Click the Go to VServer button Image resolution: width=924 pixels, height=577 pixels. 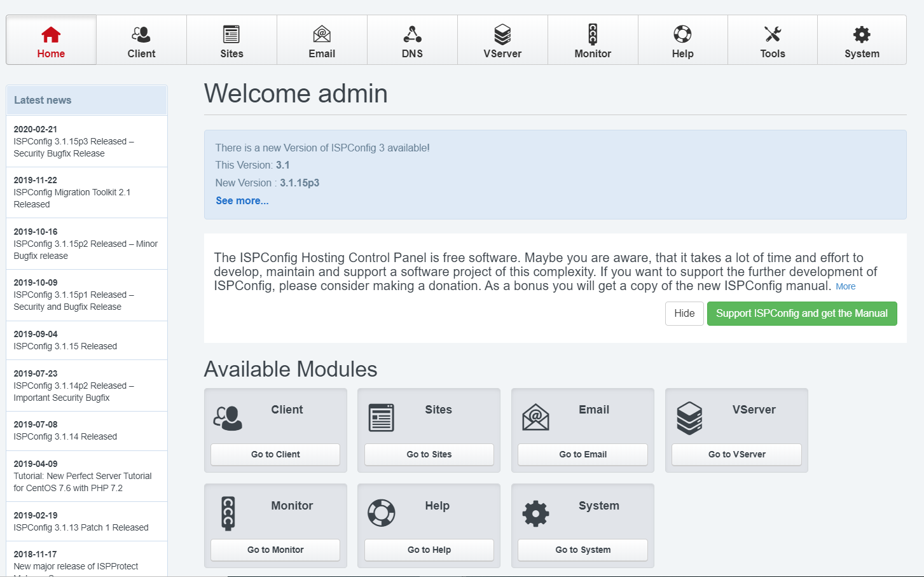coord(736,454)
